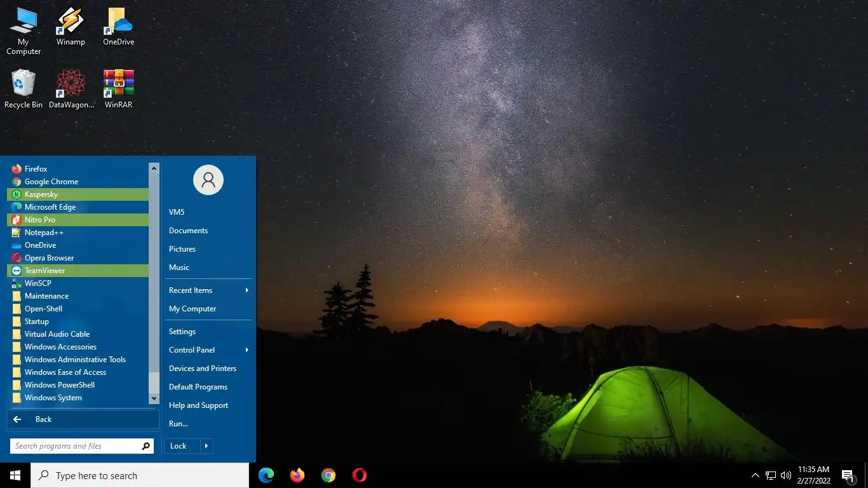
Task: Click the taskbar Type here to search box
Action: 140,475
